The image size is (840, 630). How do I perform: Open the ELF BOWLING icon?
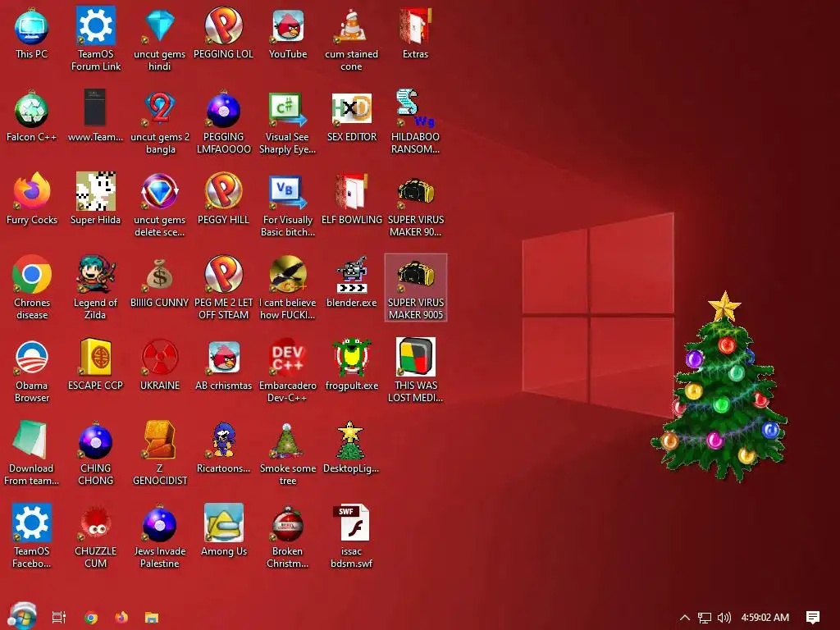[x=351, y=199]
